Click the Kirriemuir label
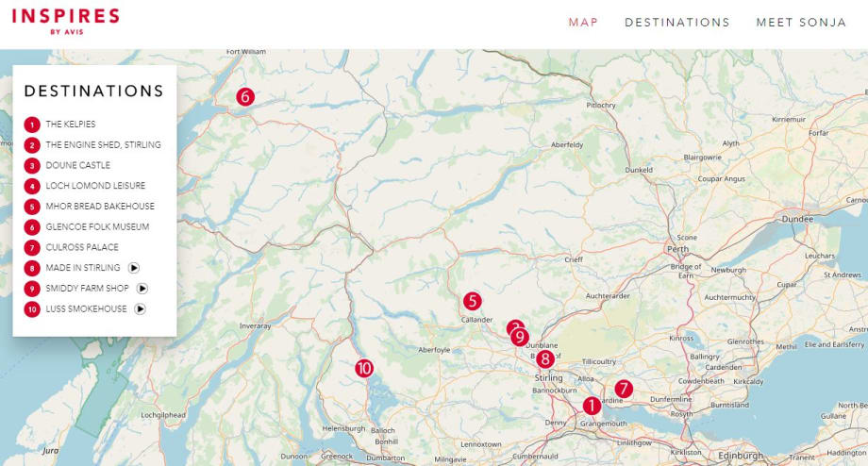Viewport: 868px width, 466px height. click(x=789, y=120)
